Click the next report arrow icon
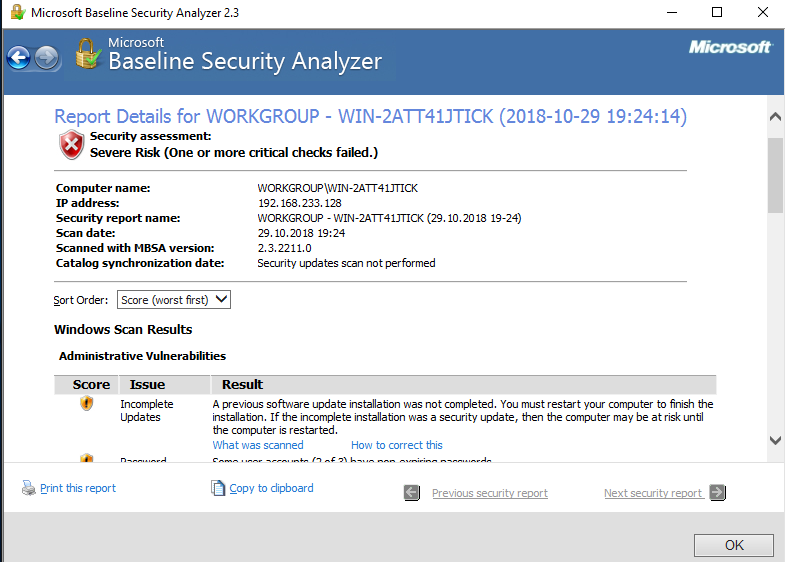 coord(717,493)
